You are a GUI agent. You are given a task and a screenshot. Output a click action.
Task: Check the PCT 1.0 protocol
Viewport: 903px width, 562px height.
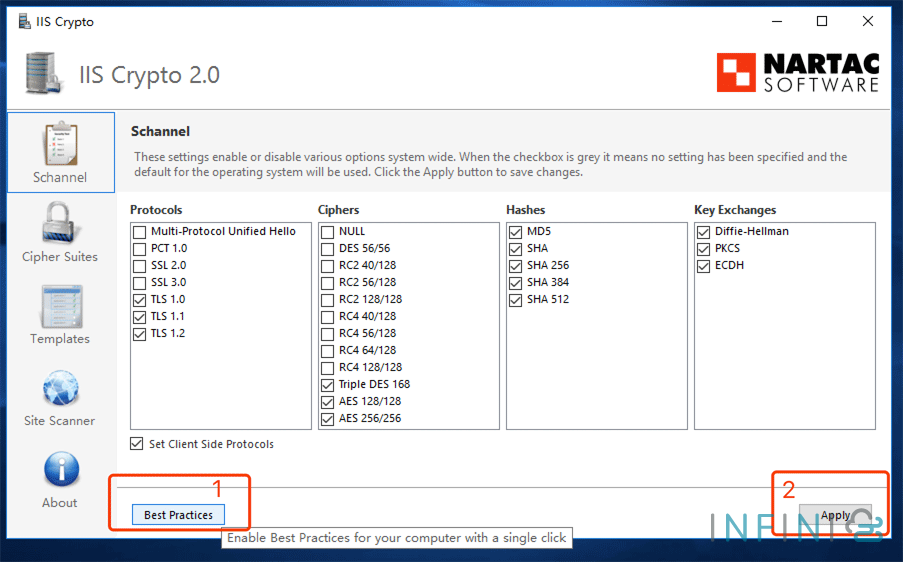coord(139,249)
